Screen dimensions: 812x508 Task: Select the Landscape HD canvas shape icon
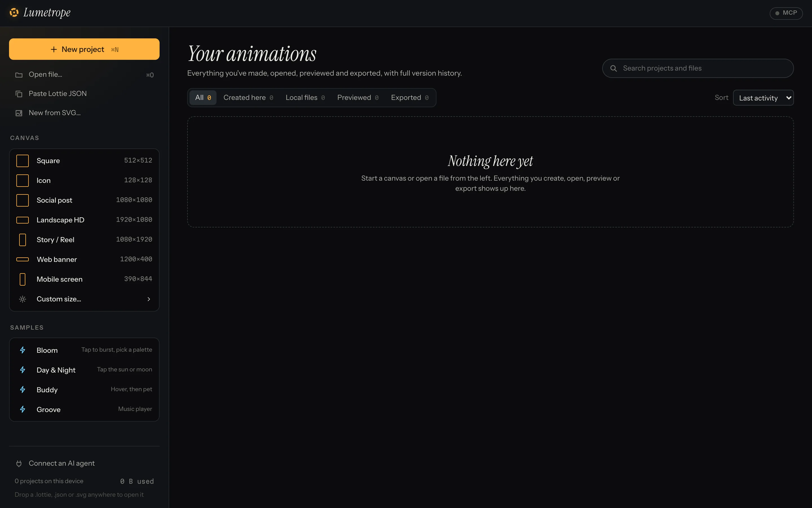(23, 220)
